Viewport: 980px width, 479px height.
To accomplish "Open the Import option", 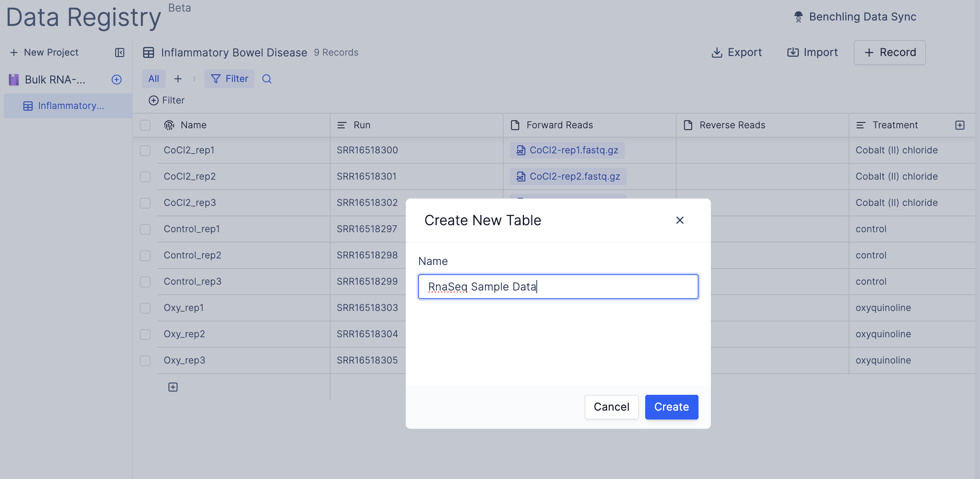I will tap(812, 53).
